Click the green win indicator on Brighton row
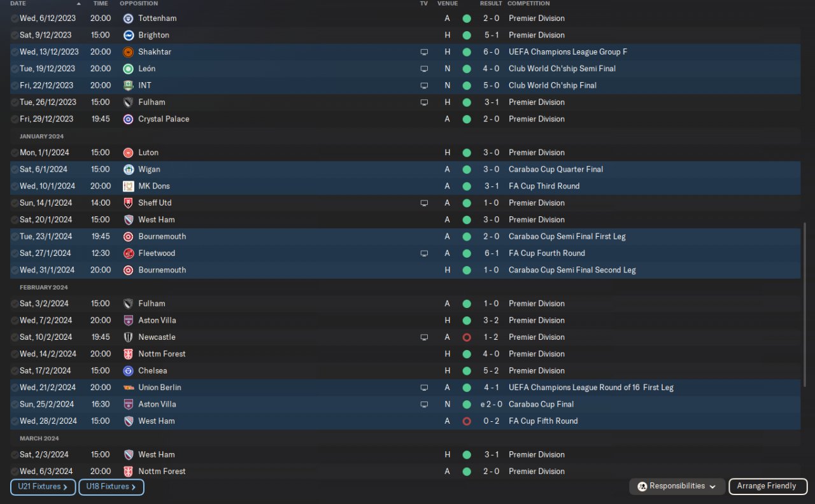The width and height of the screenshot is (815, 504). coord(467,36)
